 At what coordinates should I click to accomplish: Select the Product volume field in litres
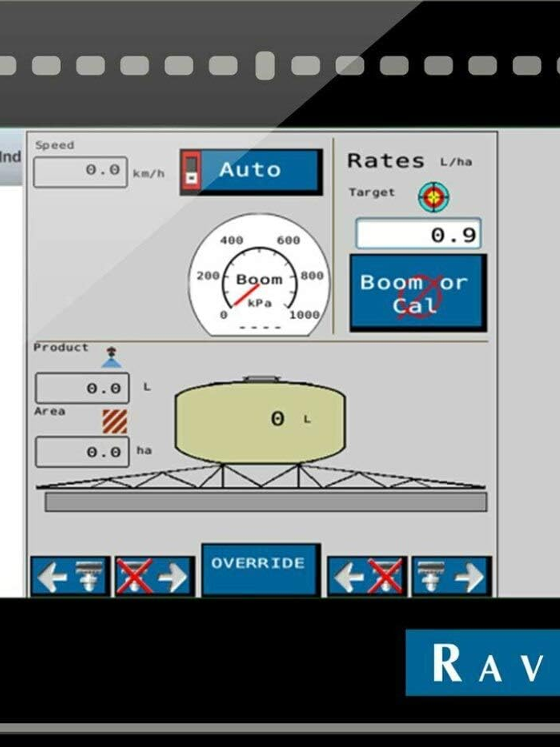(82, 388)
